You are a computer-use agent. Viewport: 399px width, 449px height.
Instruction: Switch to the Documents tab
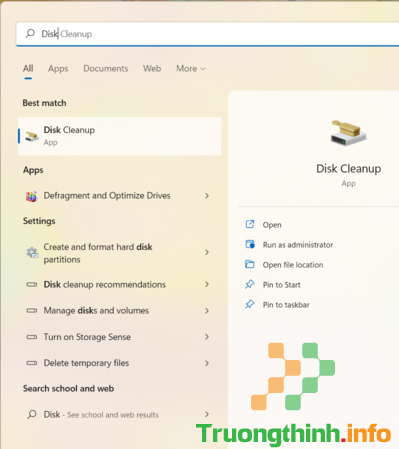106,68
